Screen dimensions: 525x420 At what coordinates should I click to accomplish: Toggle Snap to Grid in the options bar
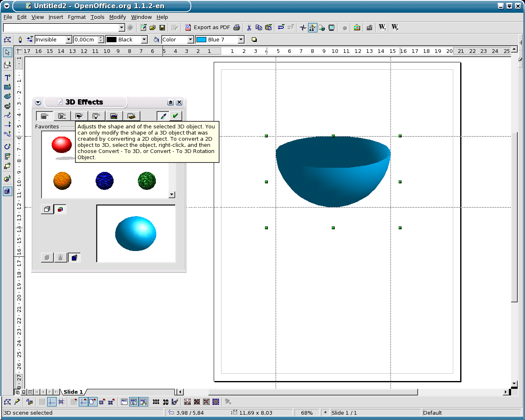pos(74,402)
